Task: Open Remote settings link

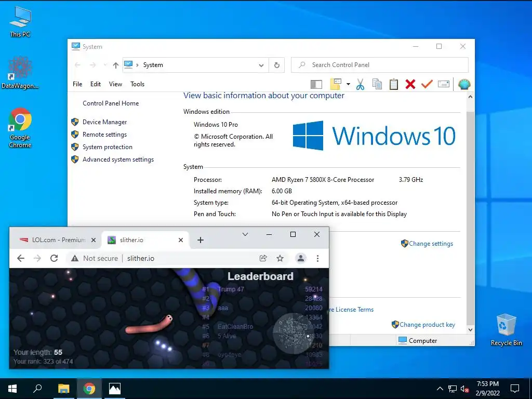Action: coord(104,135)
